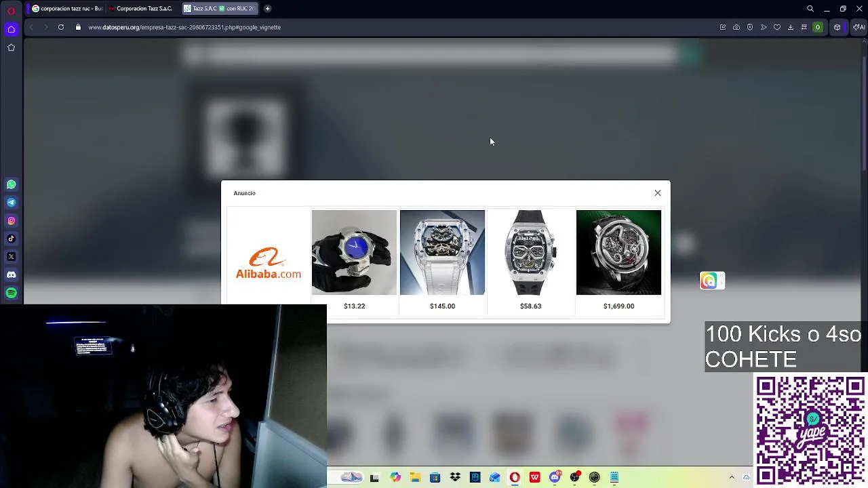
Task: Open Instagram in Opera sidebar
Action: [12, 220]
